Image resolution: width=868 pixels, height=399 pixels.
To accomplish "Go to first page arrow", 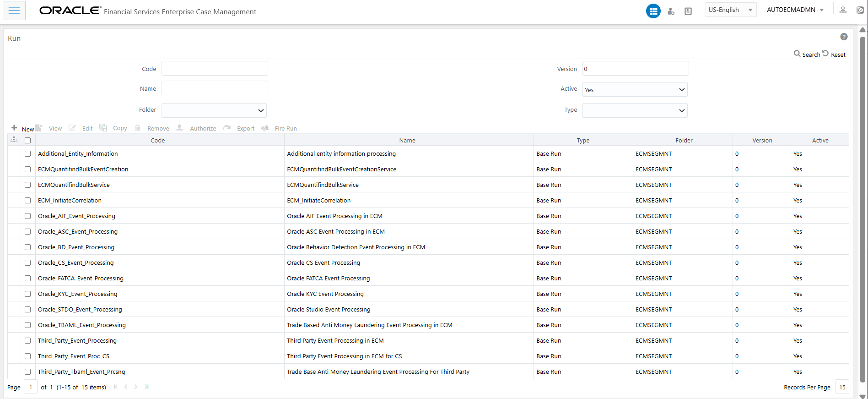I will click(115, 387).
